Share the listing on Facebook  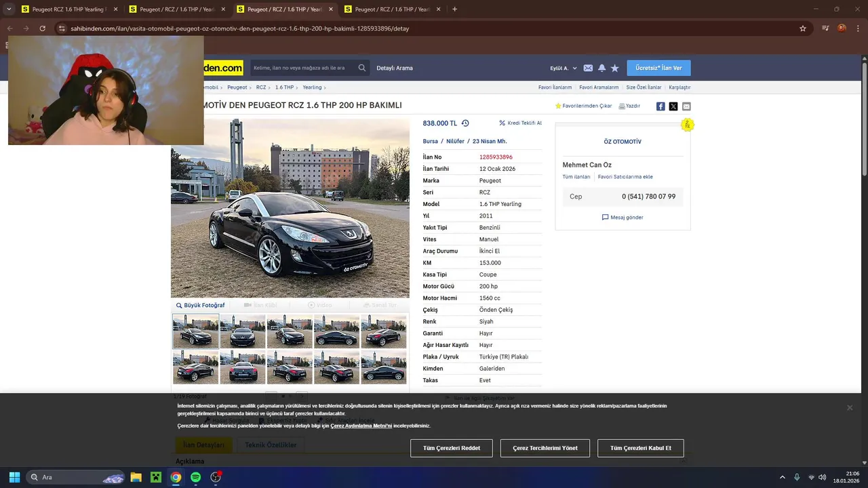pyautogui.click(x=660, y=106)
